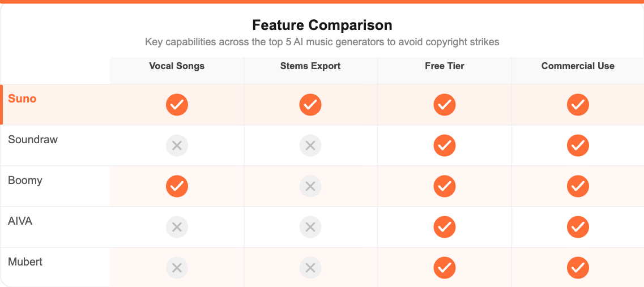Click AIVA's Vocal Songs cross icon
This screenshot has width=644, height=287.
[177, 227]
